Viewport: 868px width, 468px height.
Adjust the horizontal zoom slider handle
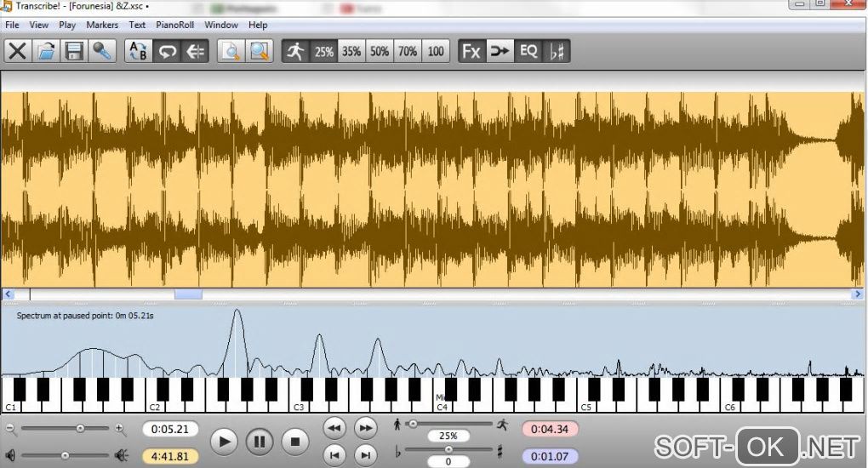[x=80, y=428]
